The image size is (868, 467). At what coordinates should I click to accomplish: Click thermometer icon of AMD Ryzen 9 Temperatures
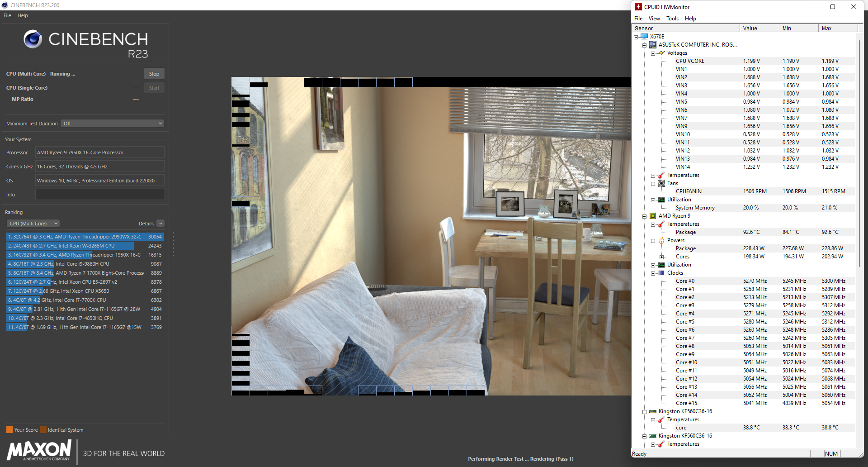coord(661,224)
